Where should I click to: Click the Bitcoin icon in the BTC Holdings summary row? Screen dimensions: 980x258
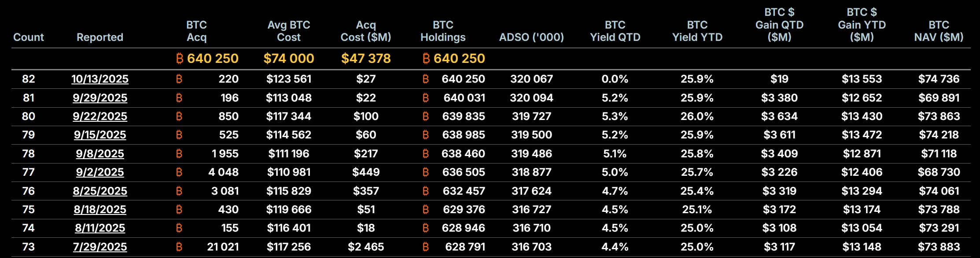tap(426, 58)
